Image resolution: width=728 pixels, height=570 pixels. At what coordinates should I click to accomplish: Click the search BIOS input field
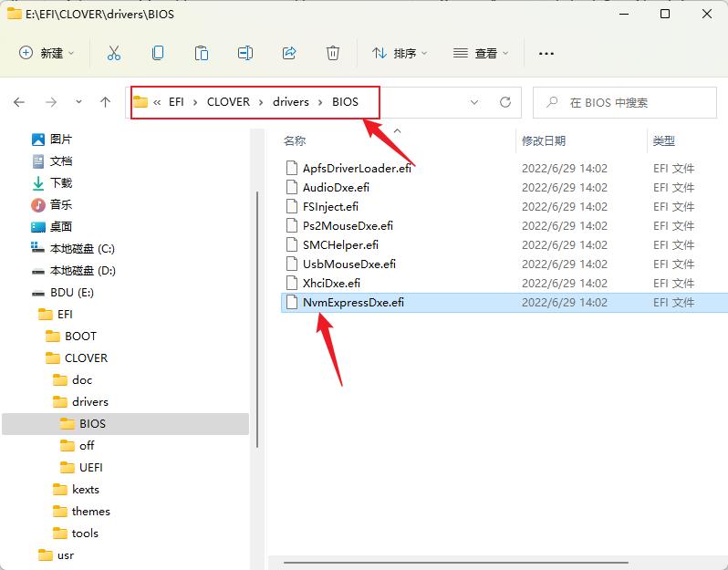click(x=629, y=102)
